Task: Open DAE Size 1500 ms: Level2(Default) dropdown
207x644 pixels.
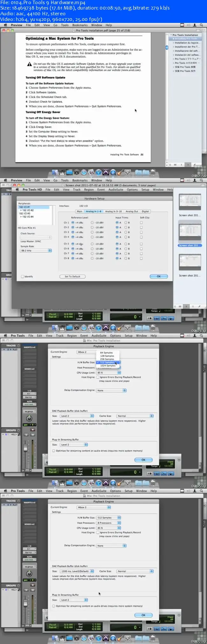Action: pyautogui.click(x=77, y=571)
